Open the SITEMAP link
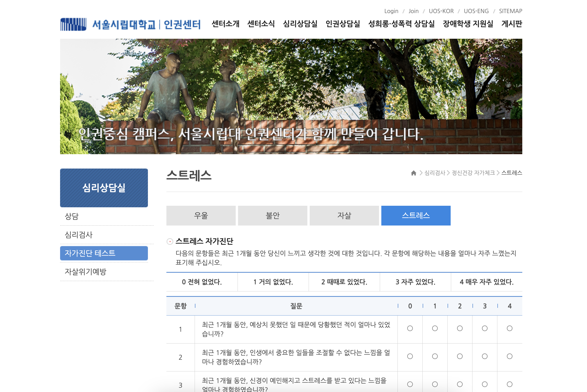The height and width of the screenshot is (392, 587). tap(510, 11)
